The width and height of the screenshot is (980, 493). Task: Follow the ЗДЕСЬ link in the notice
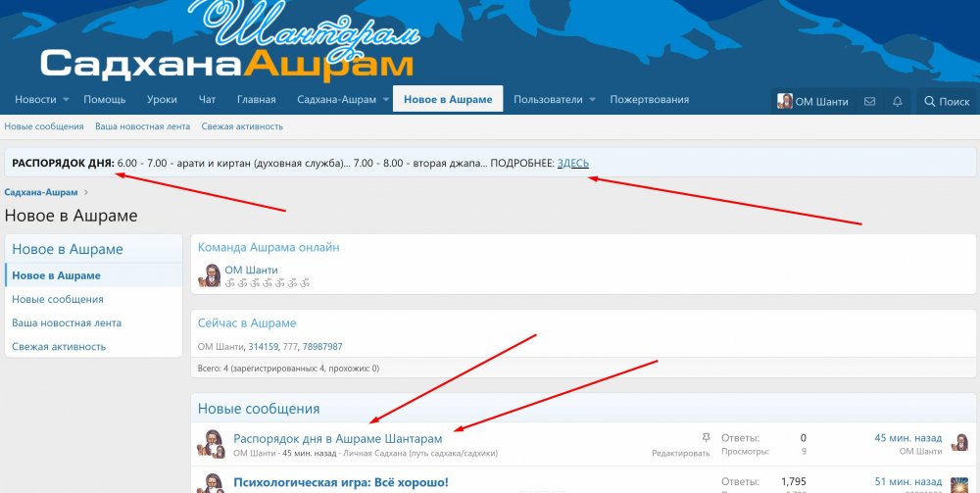click(572, 163)
